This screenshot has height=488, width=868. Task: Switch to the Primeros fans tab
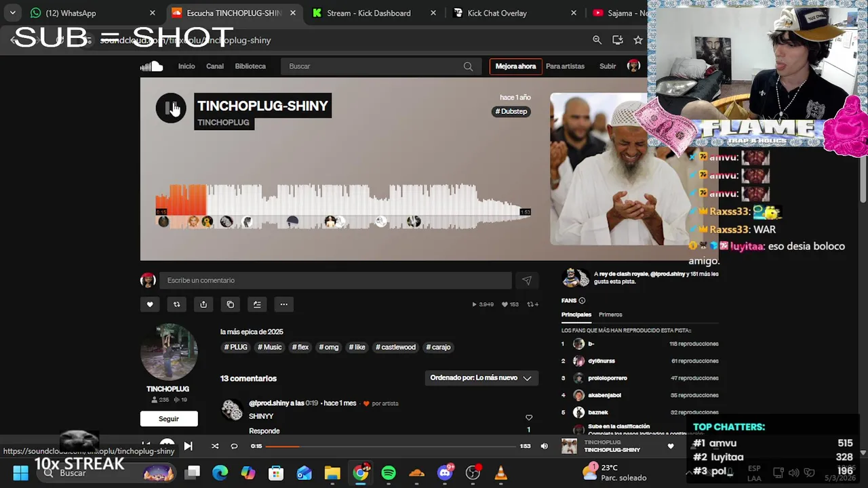click(x=610, y=314)
